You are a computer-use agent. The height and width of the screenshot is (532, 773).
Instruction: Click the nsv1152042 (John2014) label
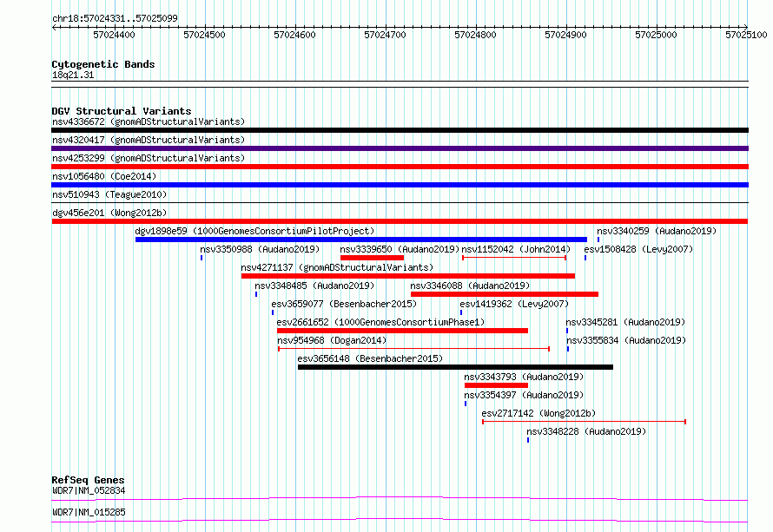(516, 249)
